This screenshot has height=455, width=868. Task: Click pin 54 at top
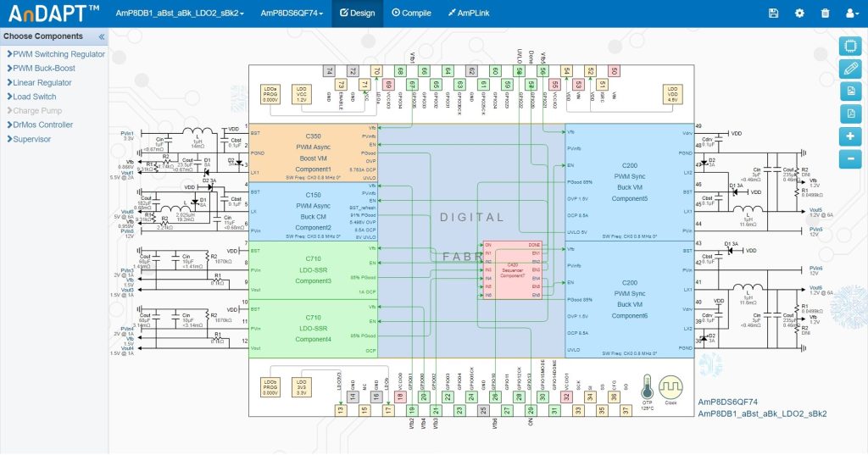(565, 71)
